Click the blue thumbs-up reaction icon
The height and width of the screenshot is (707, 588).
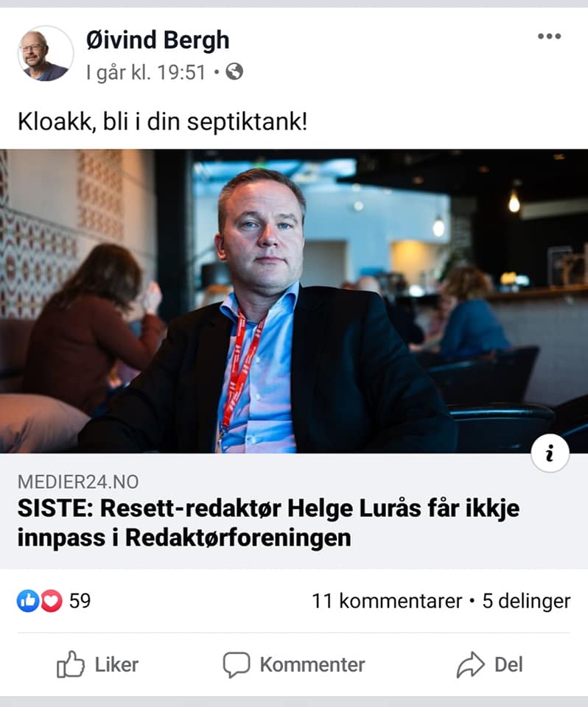click(28, 601)
